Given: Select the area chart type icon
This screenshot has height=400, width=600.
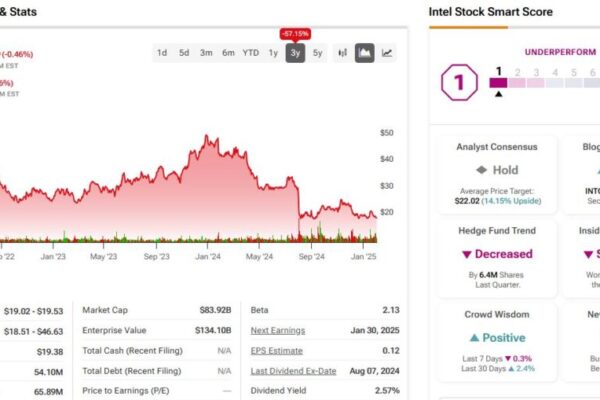Looking at the screenshot, I should click(365, 53).
